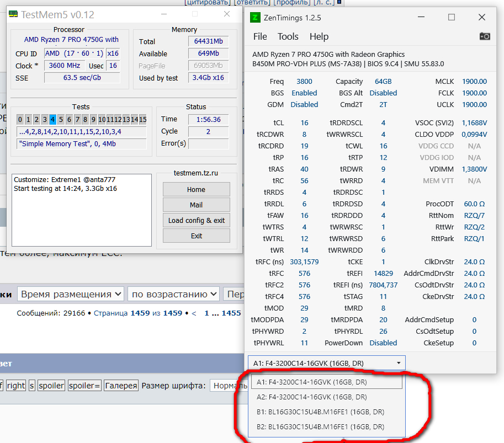Click the "Simple Memory Test", 0, 4Mb field
504x443 pixels.
coord(82,143)
